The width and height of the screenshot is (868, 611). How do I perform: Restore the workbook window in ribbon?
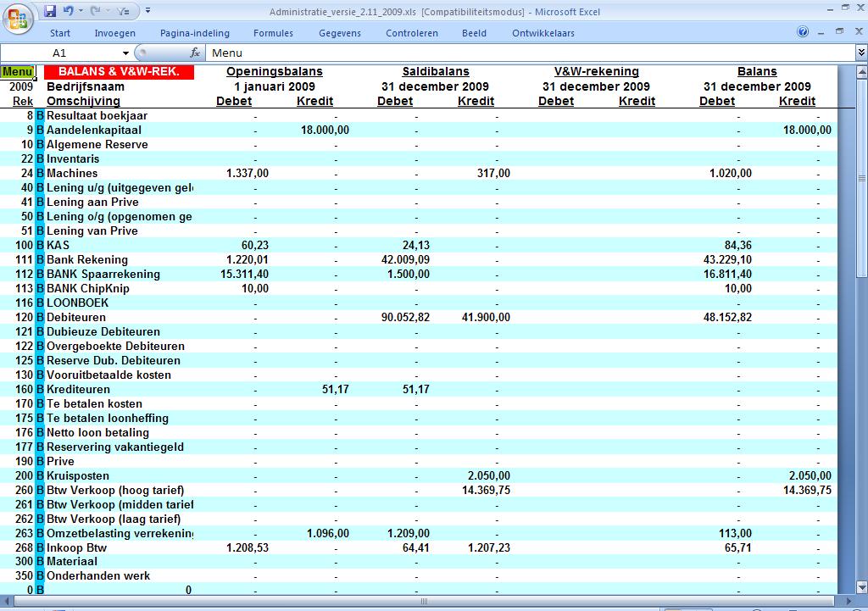pos(839,32)
